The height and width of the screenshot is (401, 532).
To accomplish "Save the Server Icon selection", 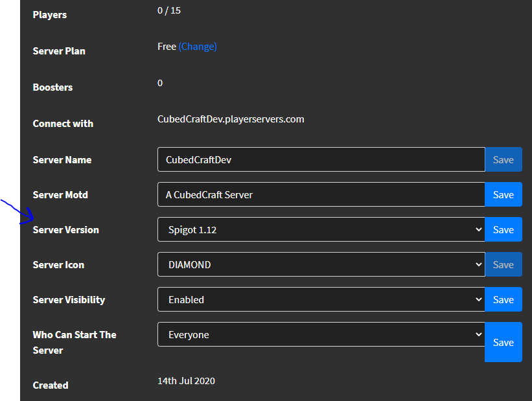I will click(x=503, y=264).
